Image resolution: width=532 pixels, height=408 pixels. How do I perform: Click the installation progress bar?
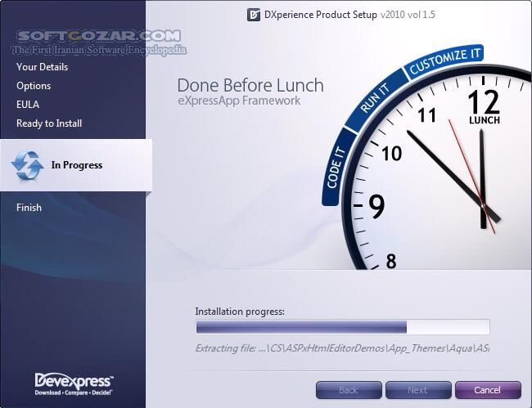(x=342, y=327)
